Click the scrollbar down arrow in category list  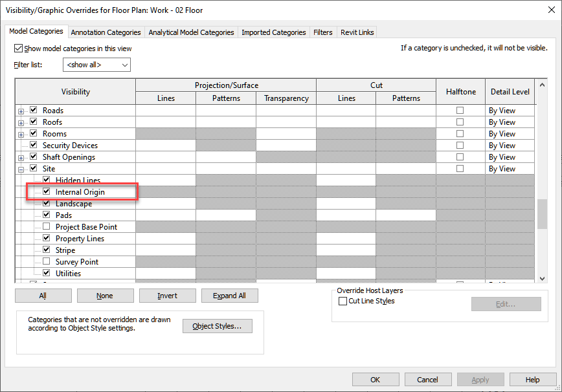pyautogui.click(x=542, y=278)
